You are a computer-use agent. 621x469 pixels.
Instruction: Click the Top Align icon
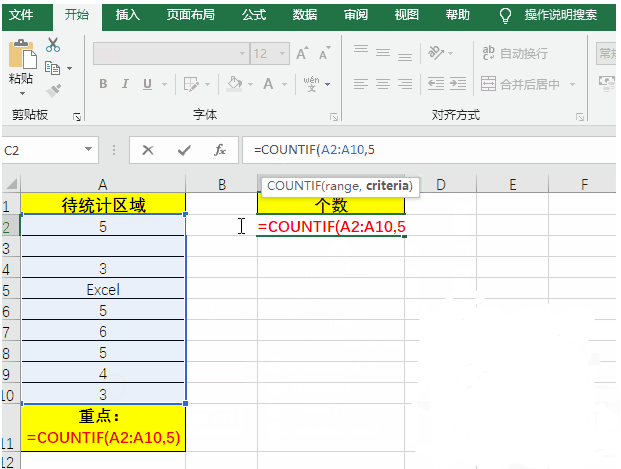click(x=361, y=49)
